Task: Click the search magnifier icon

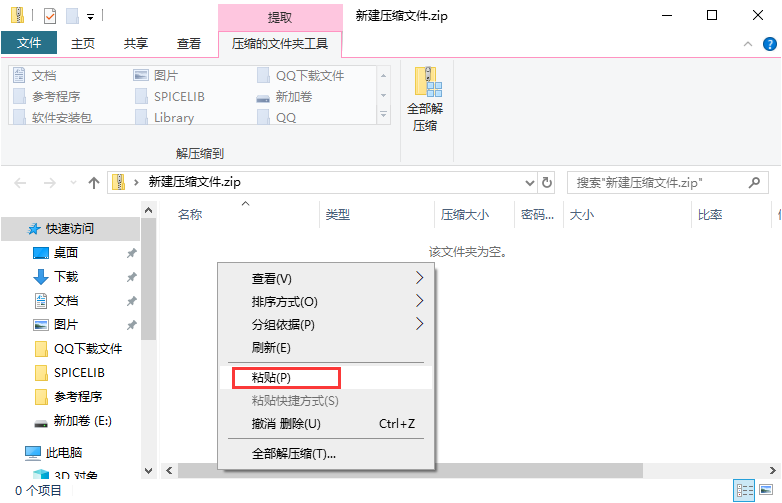Action: click(754, 182)
